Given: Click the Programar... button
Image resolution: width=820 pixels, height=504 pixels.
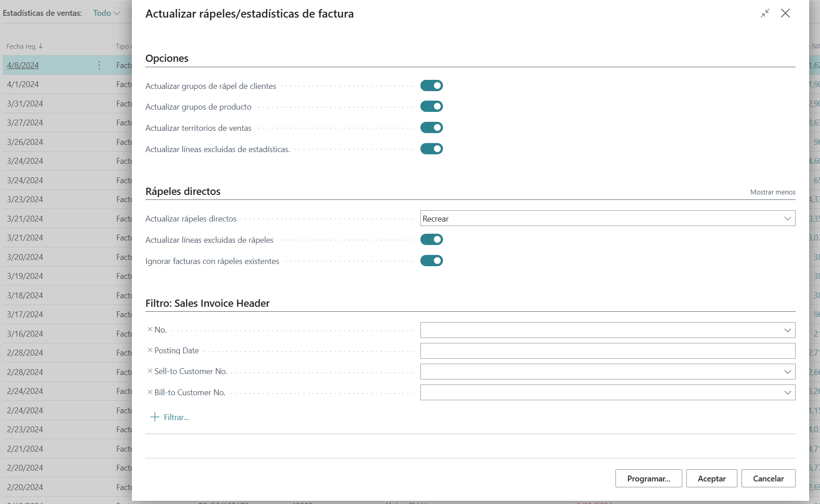Looking at the screenshot, I should [648, 478].
